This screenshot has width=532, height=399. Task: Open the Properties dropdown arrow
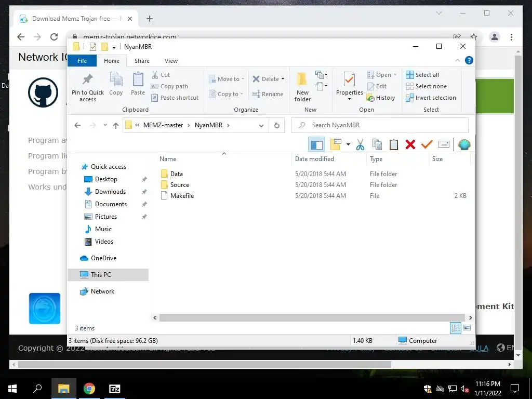click(349, 99)
